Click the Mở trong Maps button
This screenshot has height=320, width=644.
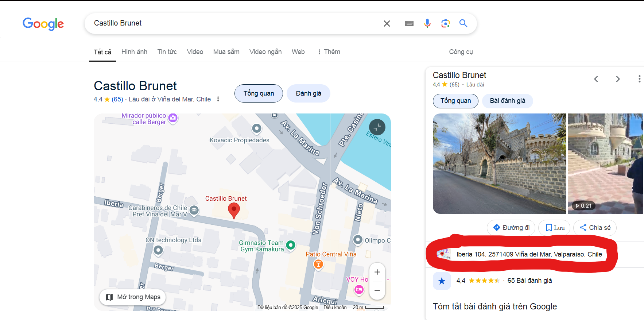[x=133, y=297]
